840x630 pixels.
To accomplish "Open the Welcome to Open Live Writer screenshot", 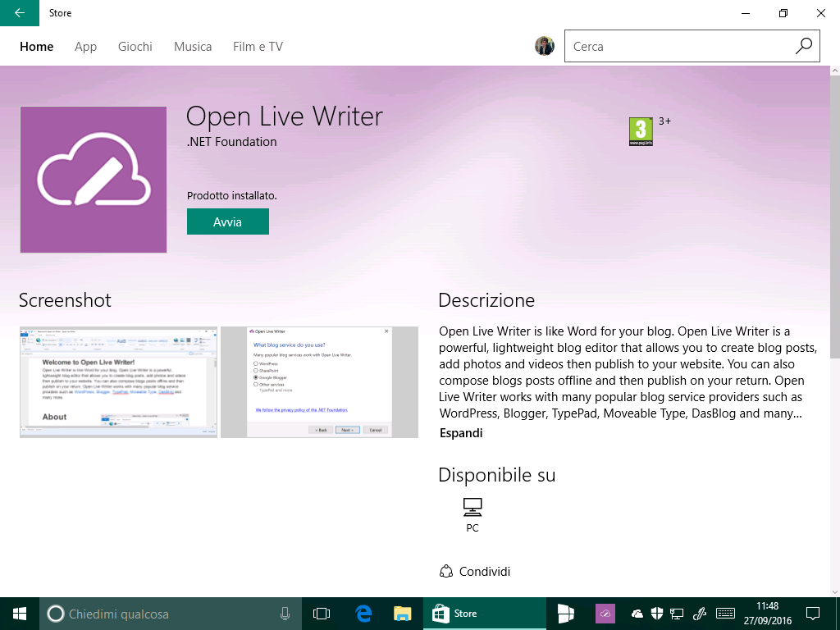I will 118,382.
